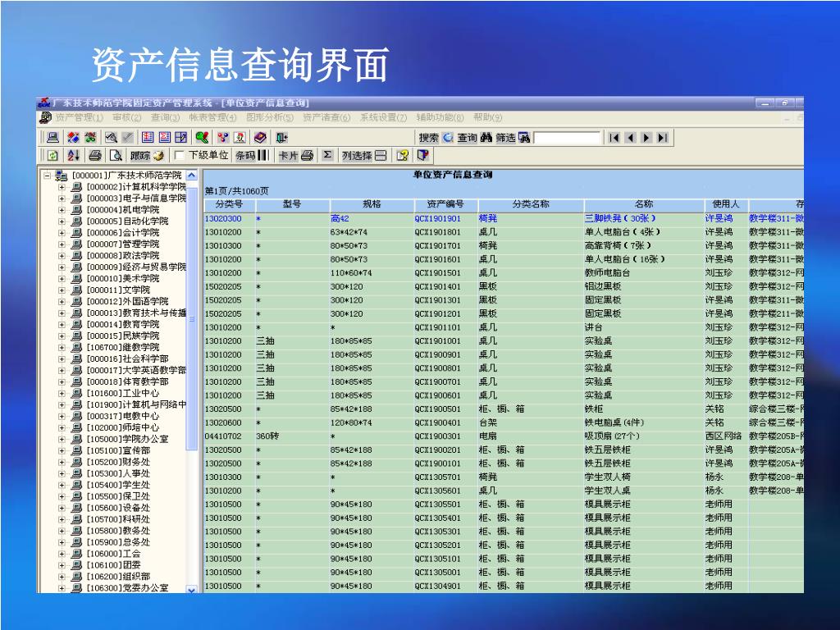Viewport: 840px width, 630px height.
Task: Click the 列选择 column select button
Action: 364,155
